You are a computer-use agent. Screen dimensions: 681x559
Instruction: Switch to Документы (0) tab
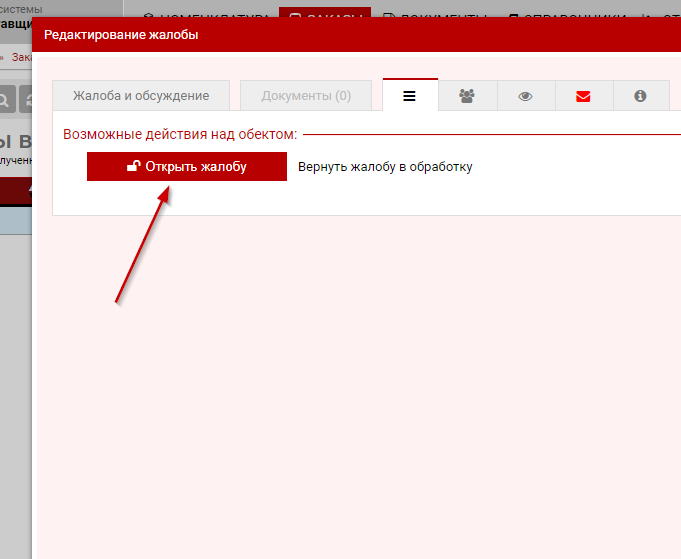pyautogui.click(x=306, y=96)
